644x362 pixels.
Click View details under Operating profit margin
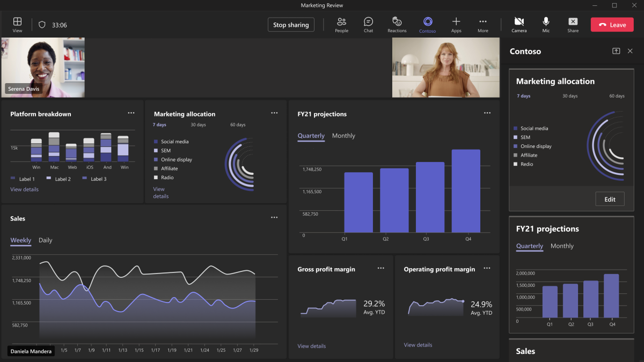418,345
